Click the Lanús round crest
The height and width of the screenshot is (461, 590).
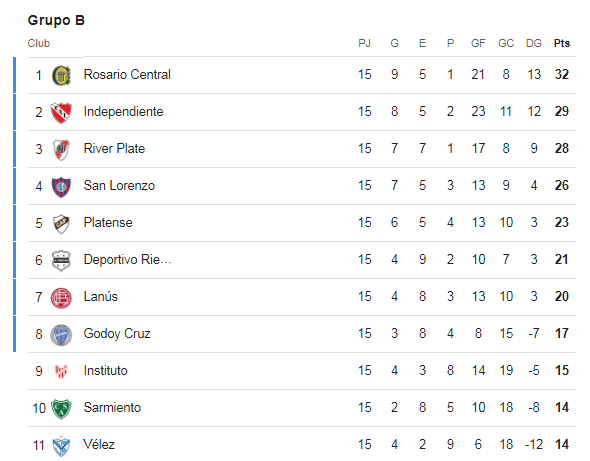coord(61,297)
